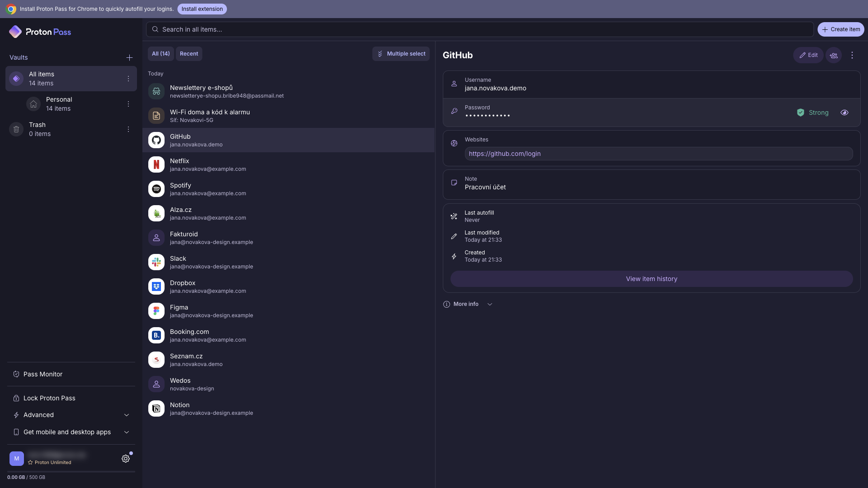Open the Trash options menu

point(128,129)
